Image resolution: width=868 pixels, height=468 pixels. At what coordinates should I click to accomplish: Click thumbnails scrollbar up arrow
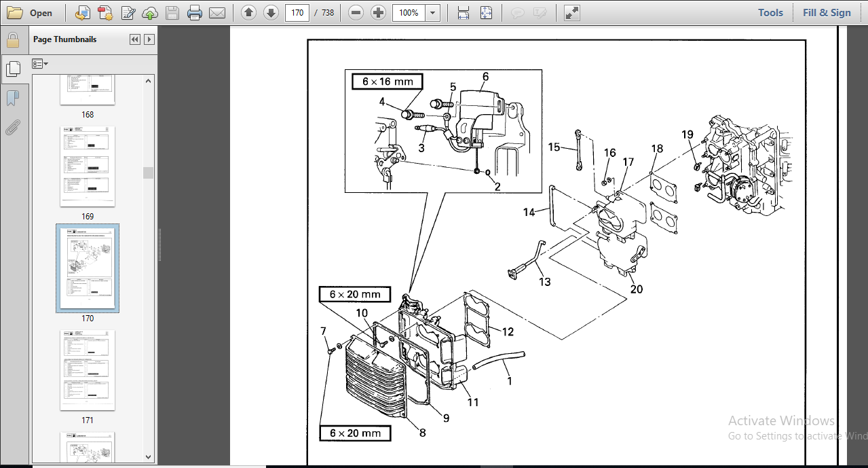point(149,81)
